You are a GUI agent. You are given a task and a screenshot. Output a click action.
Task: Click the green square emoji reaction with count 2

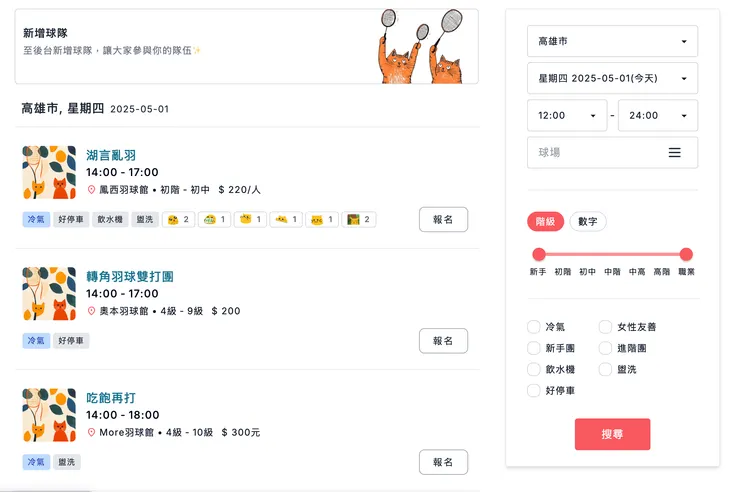358,219
